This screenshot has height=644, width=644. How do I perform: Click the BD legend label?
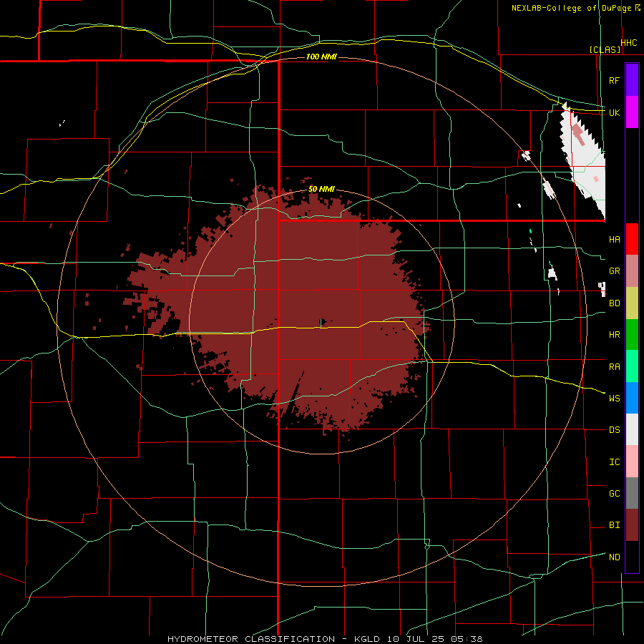click(614, 303)
